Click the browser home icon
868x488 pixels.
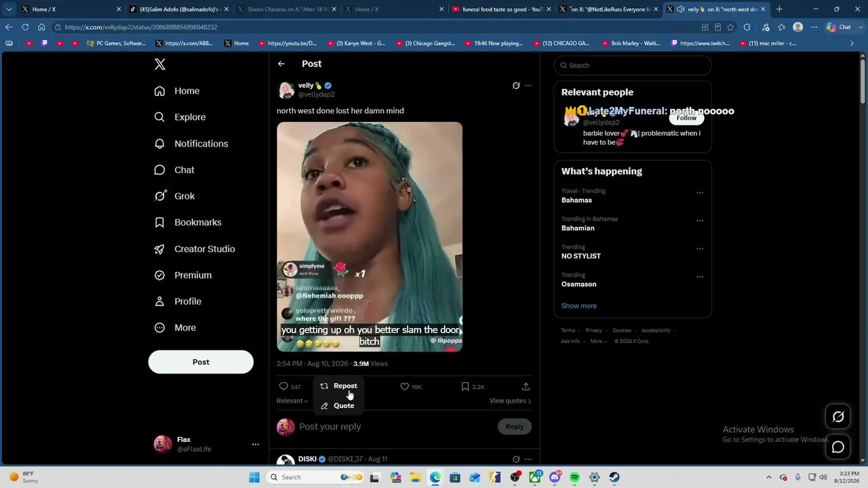(41, 27)
